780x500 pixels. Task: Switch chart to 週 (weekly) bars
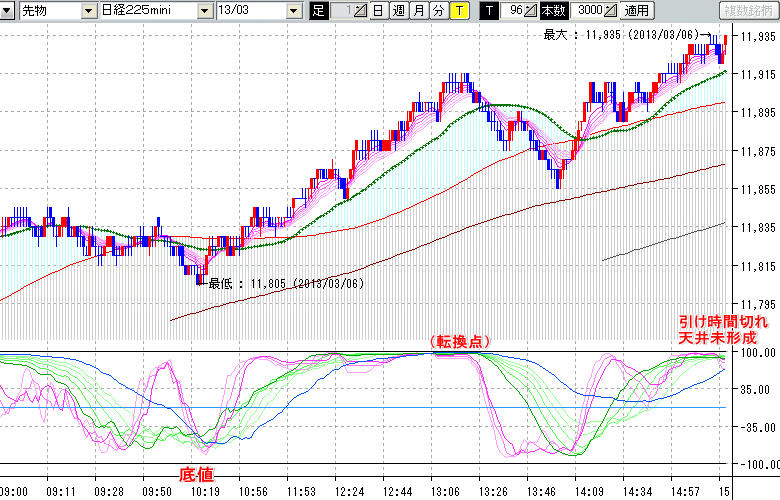(x=398, y=11)
